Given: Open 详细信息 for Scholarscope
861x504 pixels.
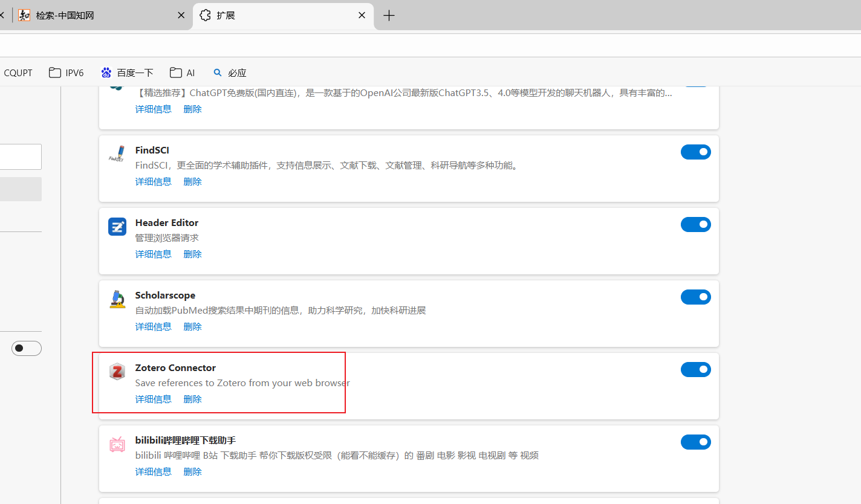Looking at the screenshot, I should click(x=153, y=326).
